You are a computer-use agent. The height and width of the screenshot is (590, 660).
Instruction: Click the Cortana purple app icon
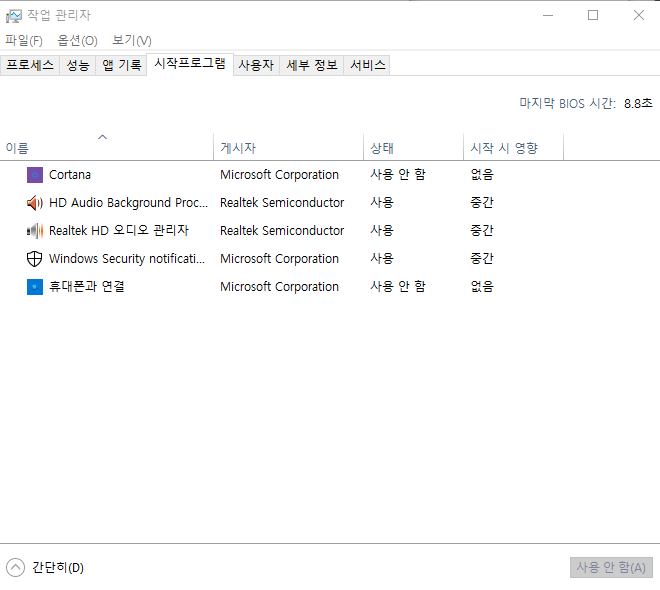tap(35, 175)
